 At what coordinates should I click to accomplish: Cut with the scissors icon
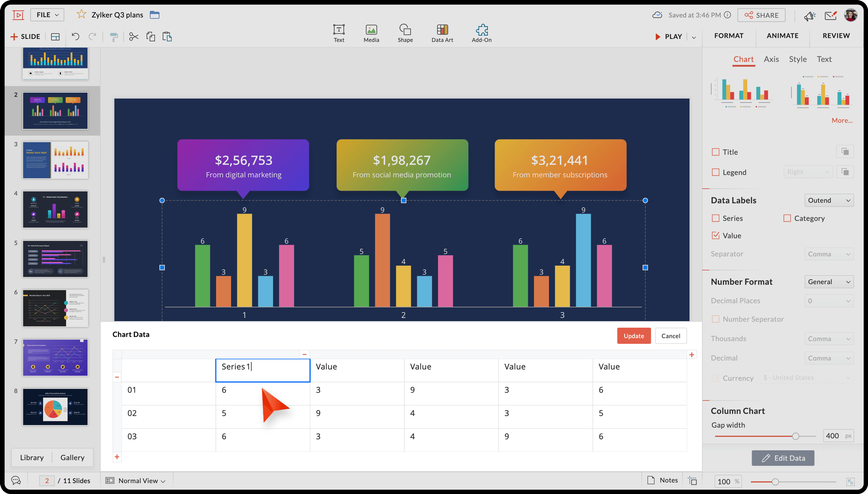tap(134, 37)
